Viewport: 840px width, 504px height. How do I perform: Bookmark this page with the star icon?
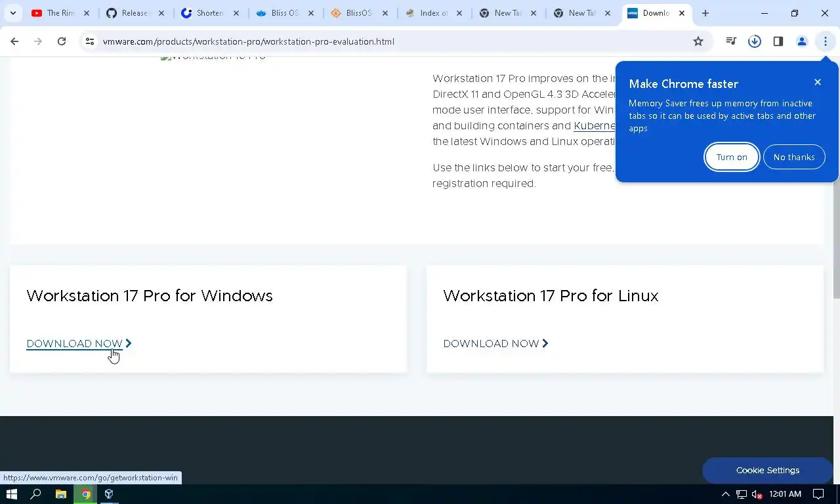click(698, 41)
